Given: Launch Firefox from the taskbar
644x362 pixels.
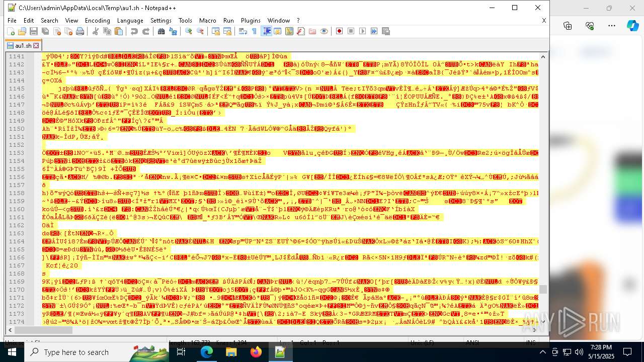Looking at the screenshot, I should (256, 352).
